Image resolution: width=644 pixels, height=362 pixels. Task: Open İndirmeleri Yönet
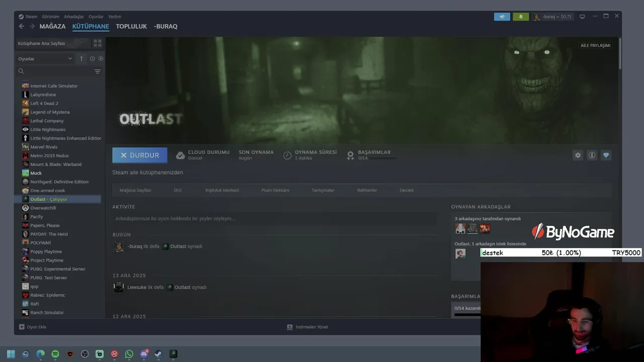click(307, 327)
